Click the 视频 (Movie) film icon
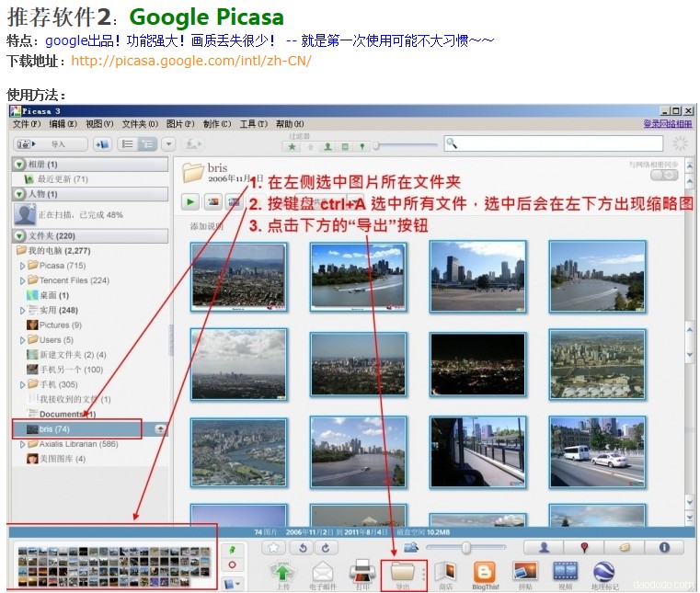The width and height of the screenshot is (700, 593). click(565, 572)
